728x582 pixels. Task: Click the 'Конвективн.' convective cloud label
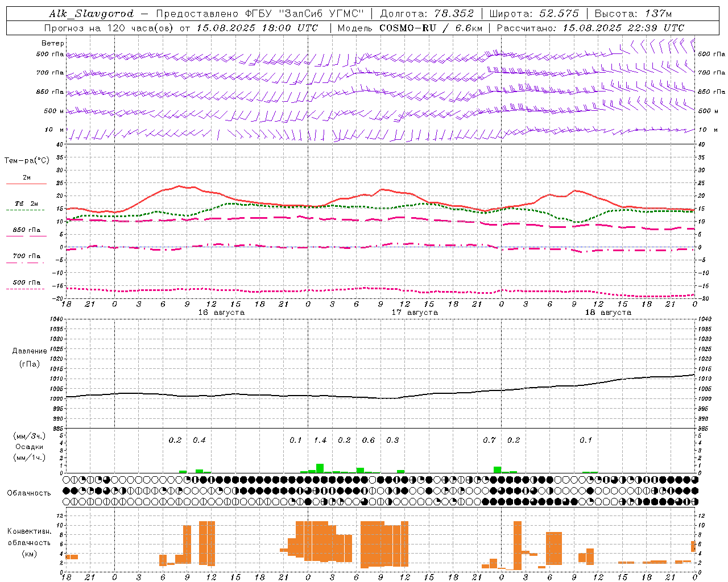(29, 531)
